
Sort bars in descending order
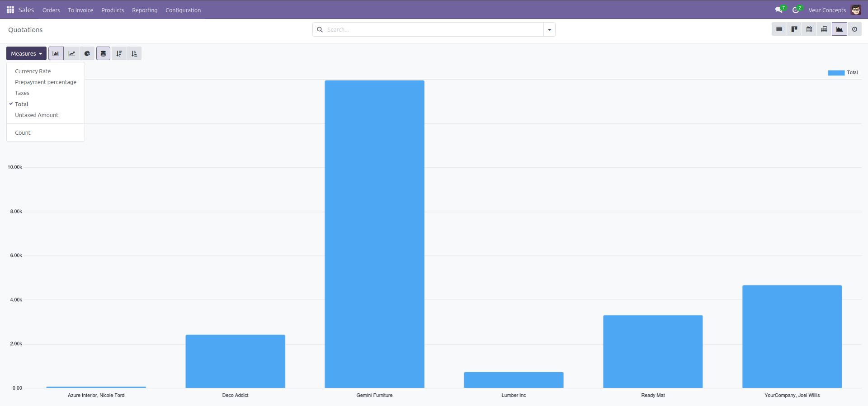(119, 54)
